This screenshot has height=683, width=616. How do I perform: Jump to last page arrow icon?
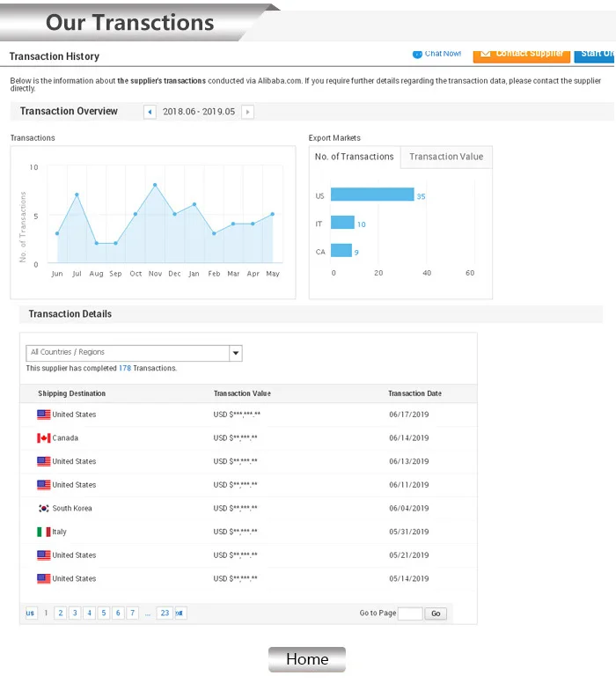point(180,613)
